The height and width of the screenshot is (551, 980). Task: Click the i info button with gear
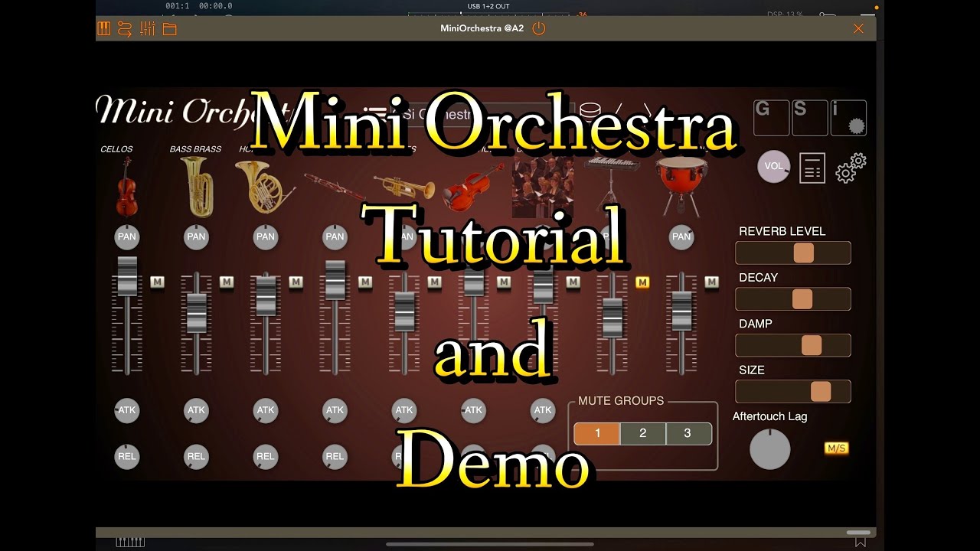click(848, 118)
